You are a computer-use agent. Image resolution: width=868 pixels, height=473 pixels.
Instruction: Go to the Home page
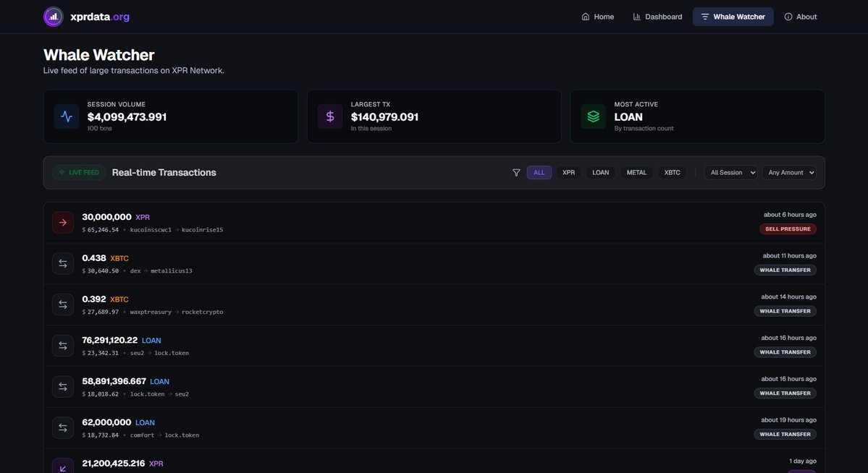[597, 17]
